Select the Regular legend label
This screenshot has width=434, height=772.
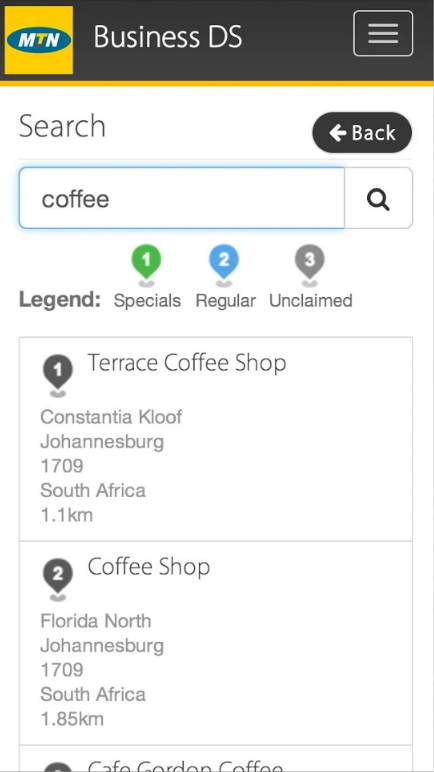[226, 301]
